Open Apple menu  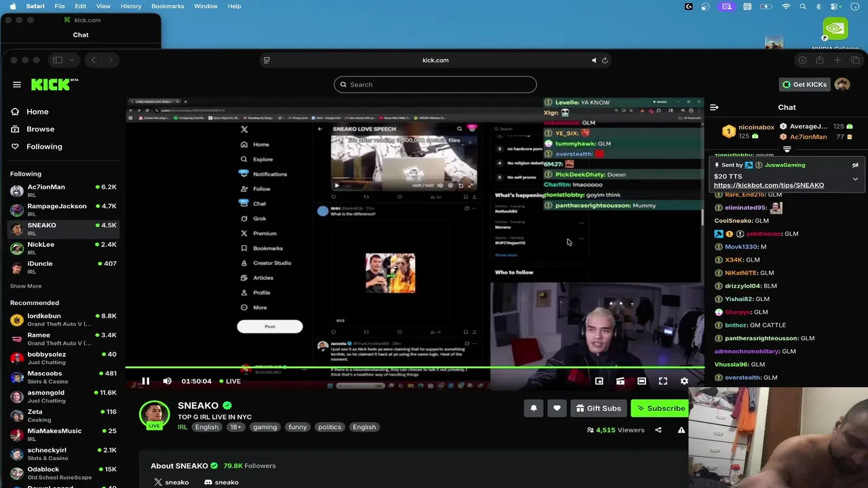click(13, 6)
